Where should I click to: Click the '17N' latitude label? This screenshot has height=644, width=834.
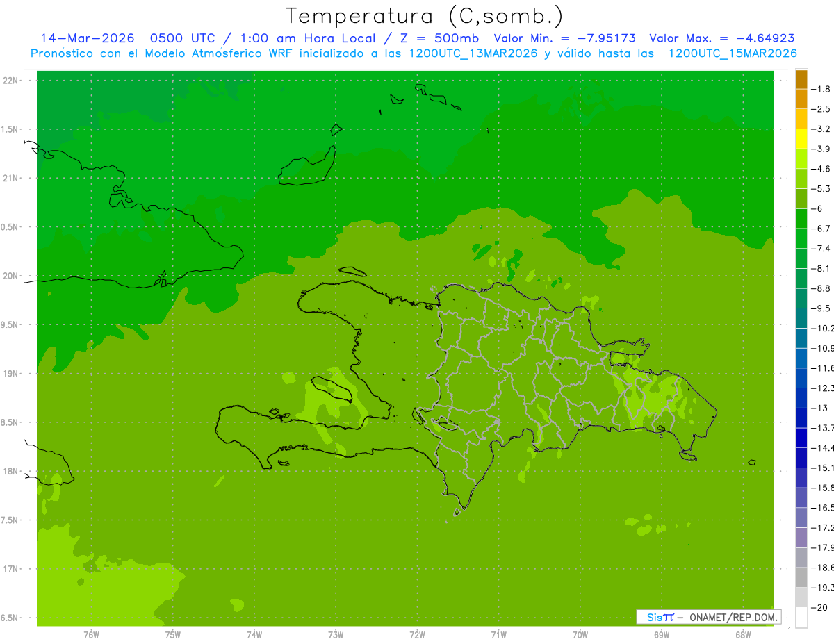tap(10, 569)
